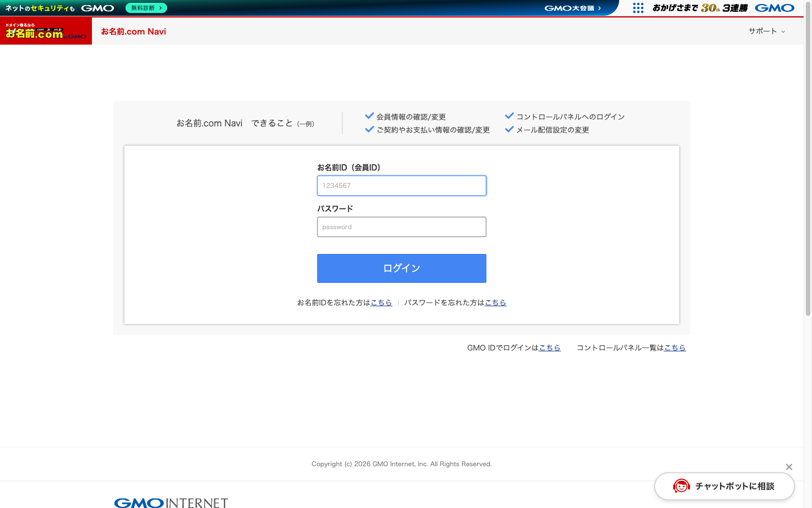Screen dimensions: 812x508
Task: Click the お名前ID (会員ID) field label
Action: coord(349,168)
